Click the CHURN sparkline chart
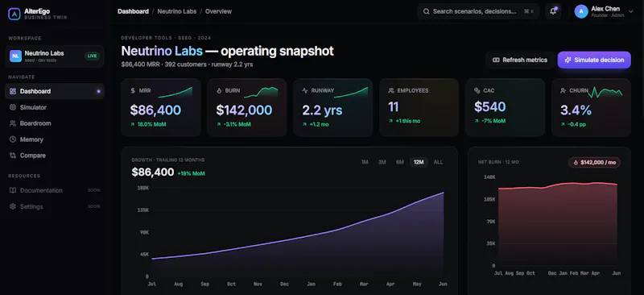Screen dimensions: 644x295 [605, 92]
